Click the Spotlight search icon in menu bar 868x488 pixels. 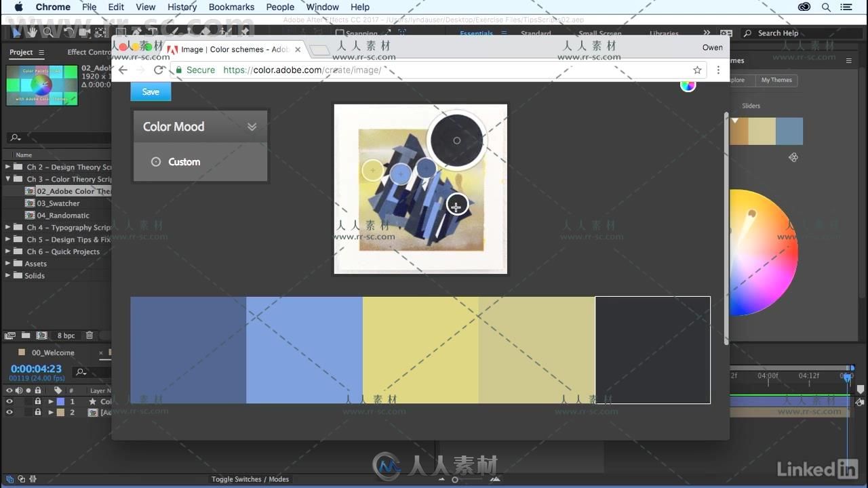[826, 7]
